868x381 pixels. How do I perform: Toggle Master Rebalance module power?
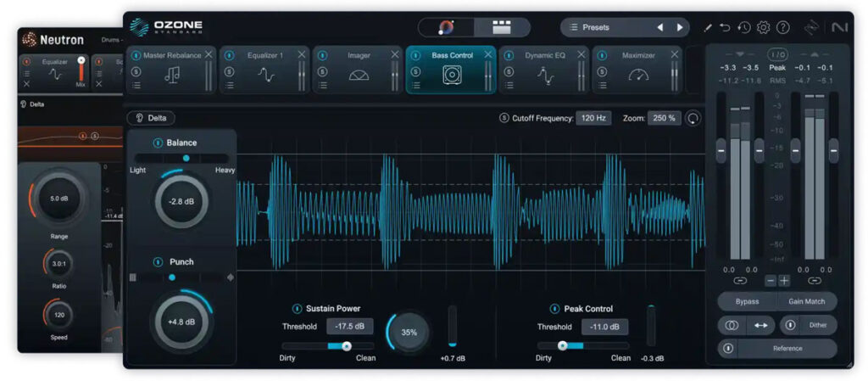tap(136, 55)
